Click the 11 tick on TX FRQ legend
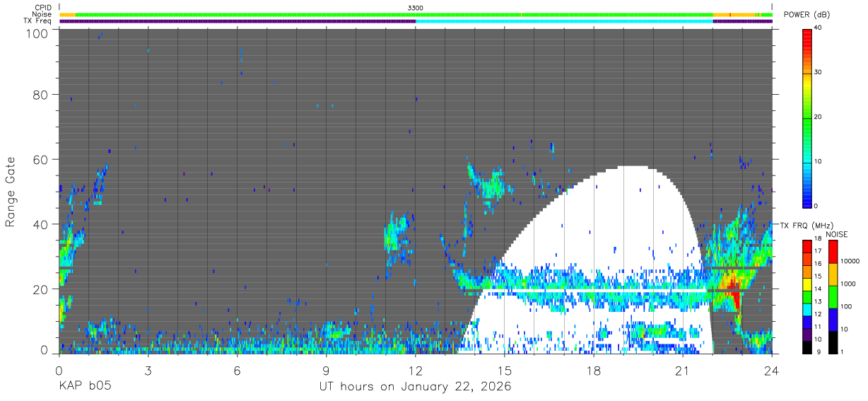868x401 pixels. coord(818,327)
